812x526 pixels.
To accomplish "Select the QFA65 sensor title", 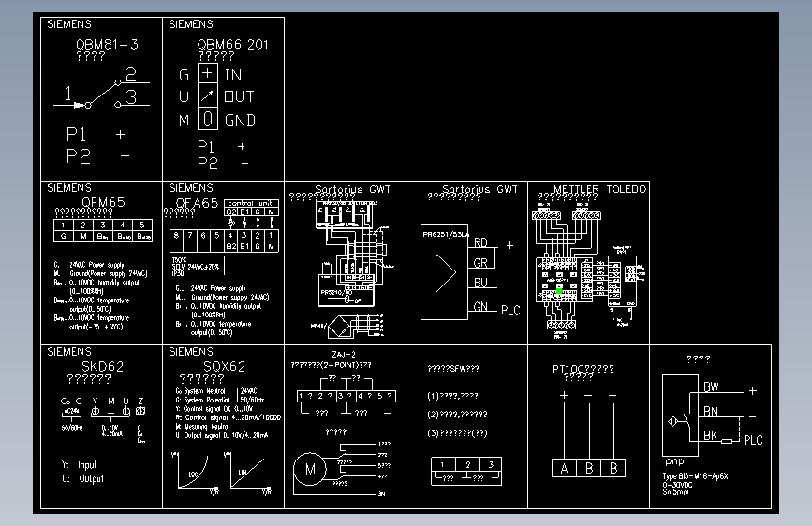I will click(197, 203).
